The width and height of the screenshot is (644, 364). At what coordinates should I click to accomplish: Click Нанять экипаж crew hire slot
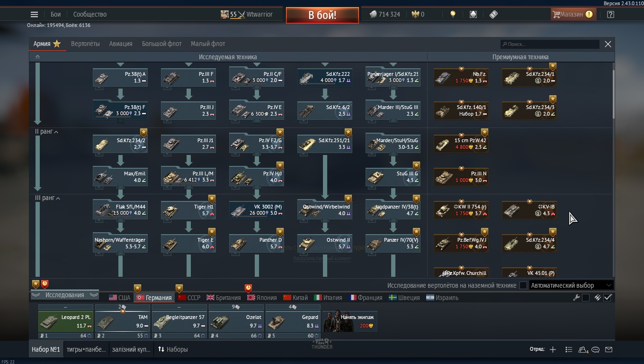click(x=350, y=321)
